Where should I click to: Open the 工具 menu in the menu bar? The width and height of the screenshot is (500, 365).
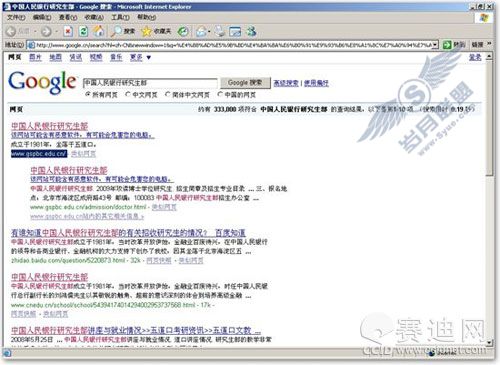tap(120, 17)
